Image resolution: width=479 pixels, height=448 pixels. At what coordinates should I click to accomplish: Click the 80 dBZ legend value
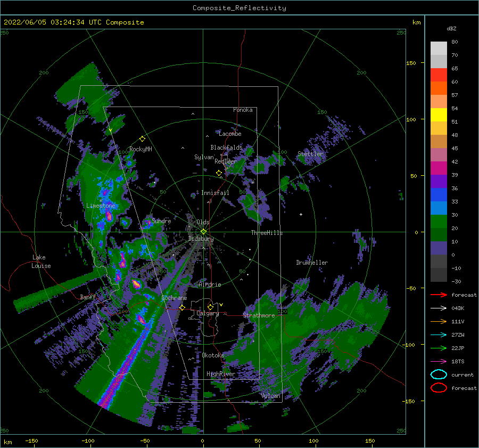[455, 42]
